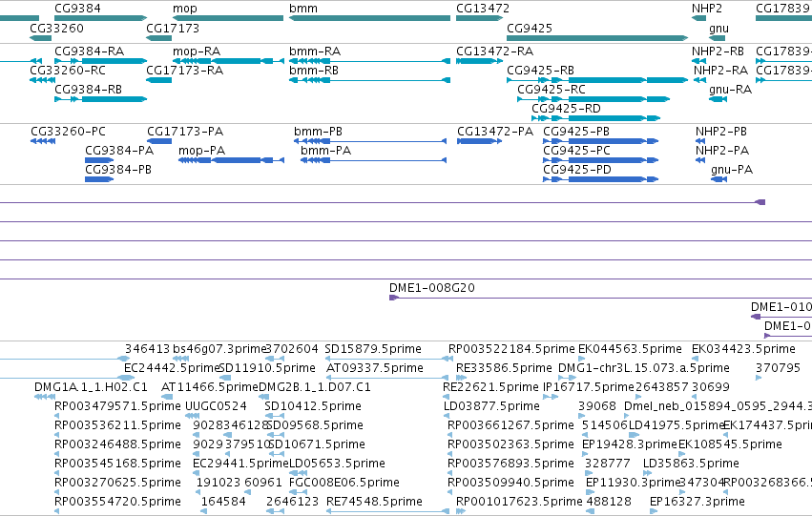Open the NHP2-RA transcript label
812x516 pixels.
pyautogui.click(x=720, y=70)
